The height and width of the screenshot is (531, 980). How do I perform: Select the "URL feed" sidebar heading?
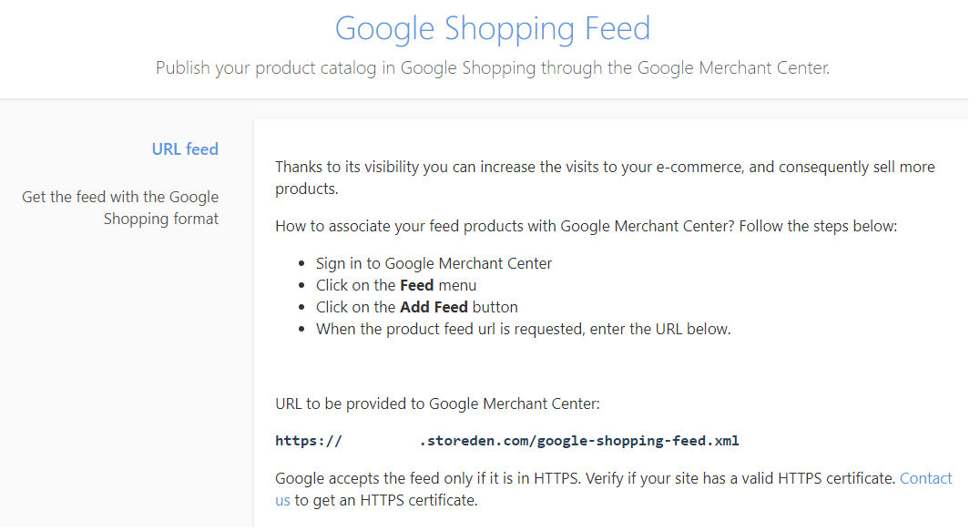(x=185, y=149)
